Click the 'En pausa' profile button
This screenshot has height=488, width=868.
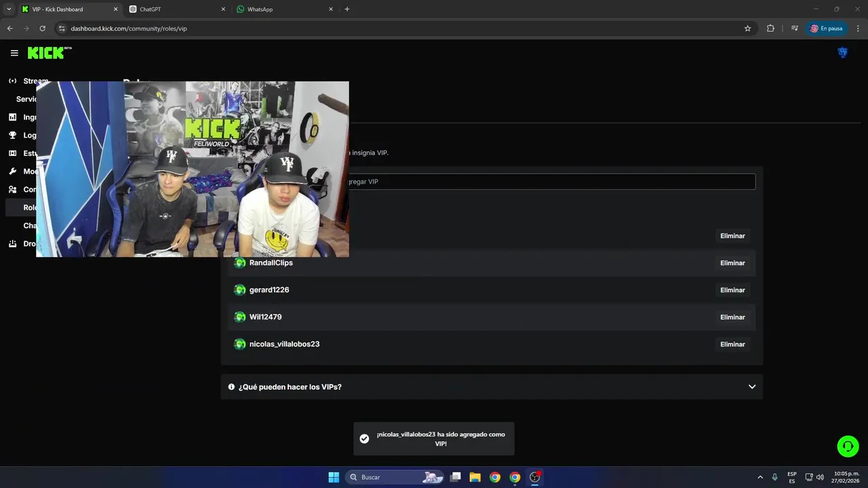coord(826,28)
